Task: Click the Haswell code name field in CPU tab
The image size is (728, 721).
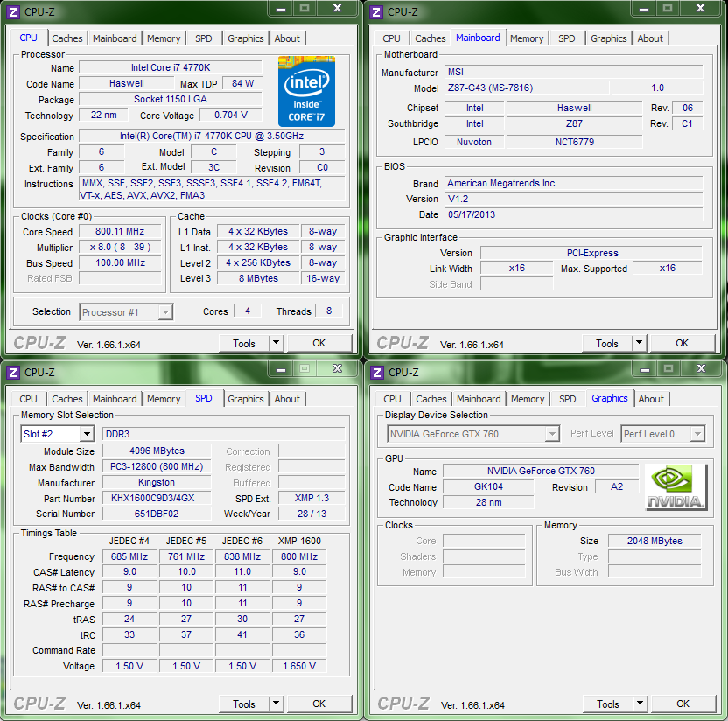Action: pyautogui.click(x=127, y=84)
